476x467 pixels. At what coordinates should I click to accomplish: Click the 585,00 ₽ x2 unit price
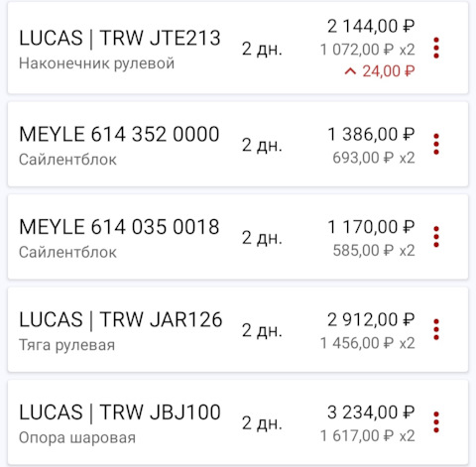pos(374,250)
